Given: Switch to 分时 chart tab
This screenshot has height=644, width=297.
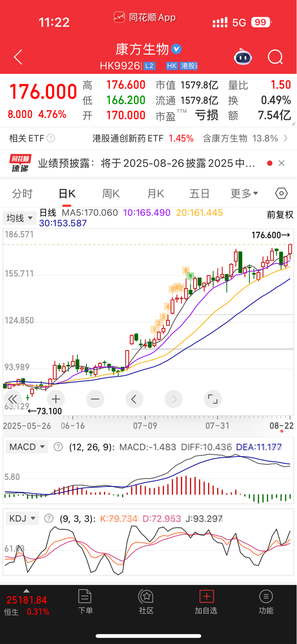Looking at the screenshot, I should 22,193.
